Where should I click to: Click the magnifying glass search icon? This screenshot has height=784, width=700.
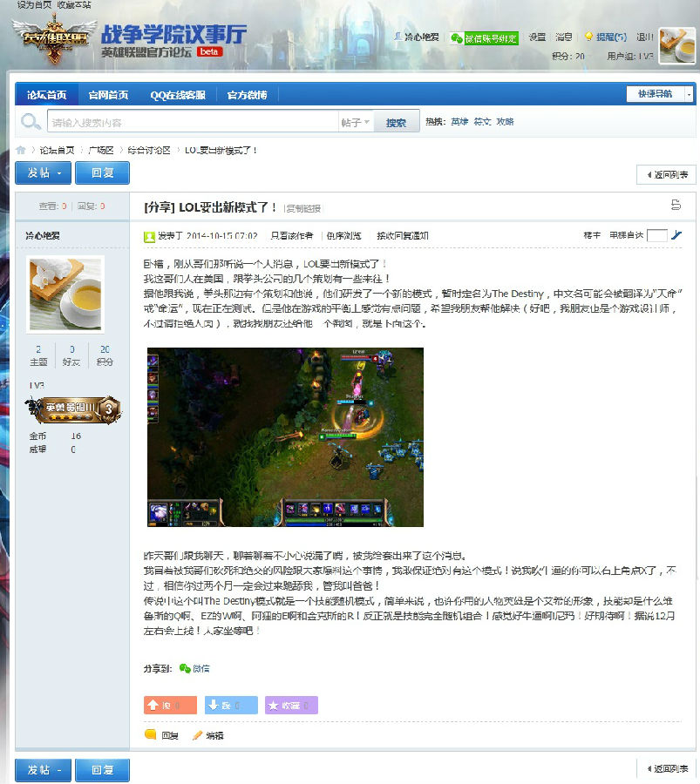[31, 121]
